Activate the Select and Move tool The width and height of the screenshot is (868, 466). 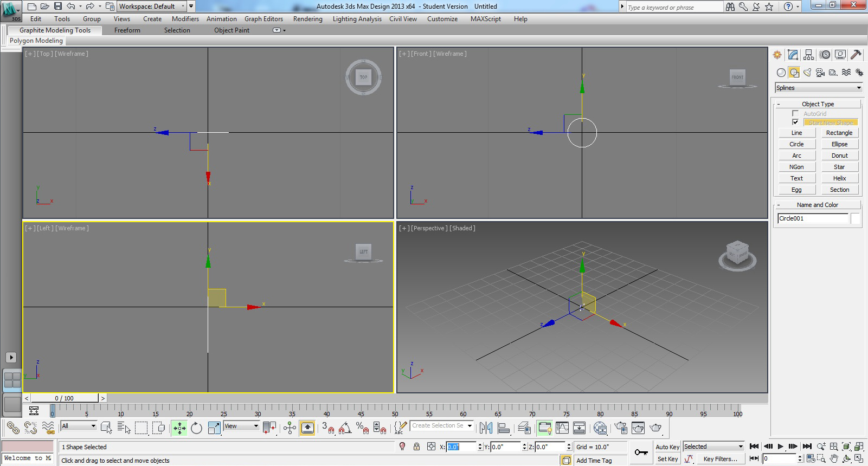pos(179,428)
